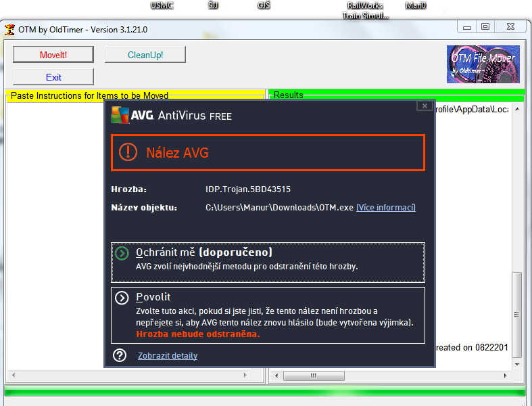Open help via the question mark icon
Viewport: 532px width, 406px height.
click(x=120, y=355)
